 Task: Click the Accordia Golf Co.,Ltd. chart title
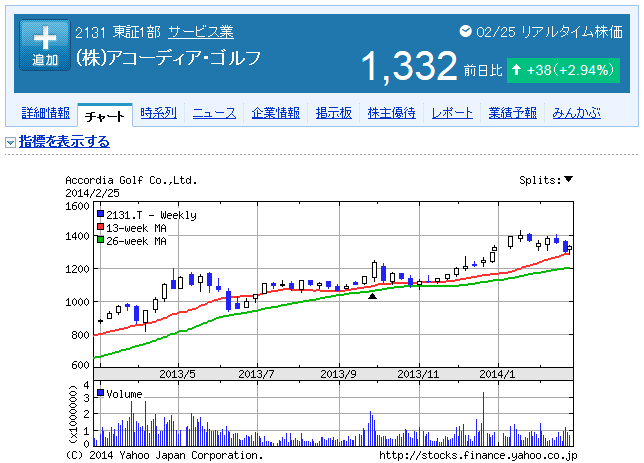coord(131,180)
